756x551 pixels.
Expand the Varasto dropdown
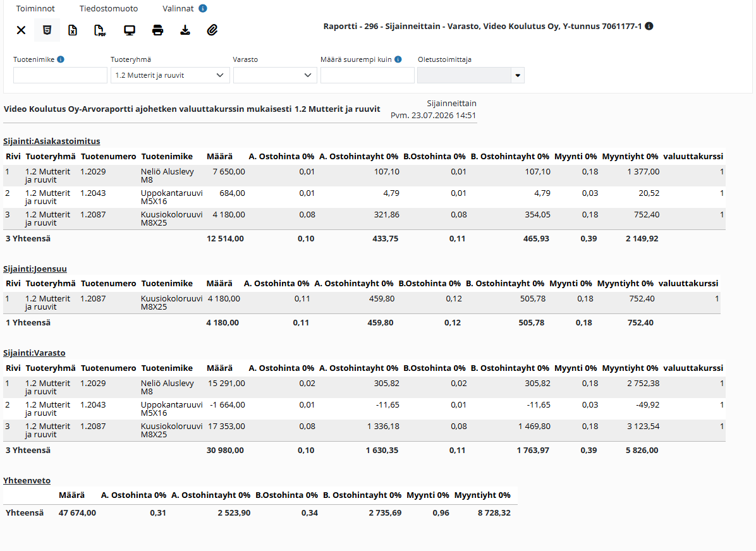point(275,75)
